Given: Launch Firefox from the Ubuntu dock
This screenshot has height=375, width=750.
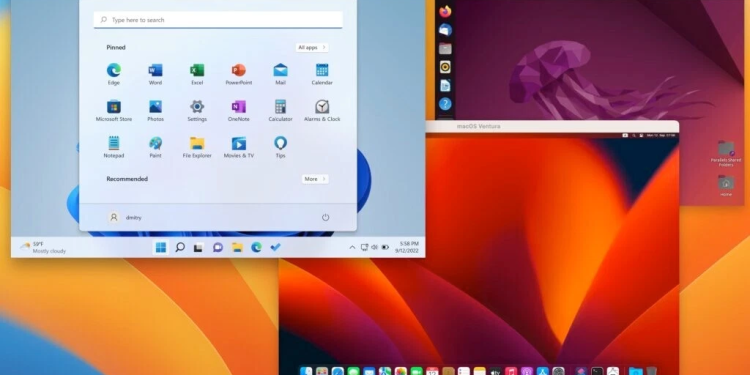Looking at the screenshot, I should [445, 11].
